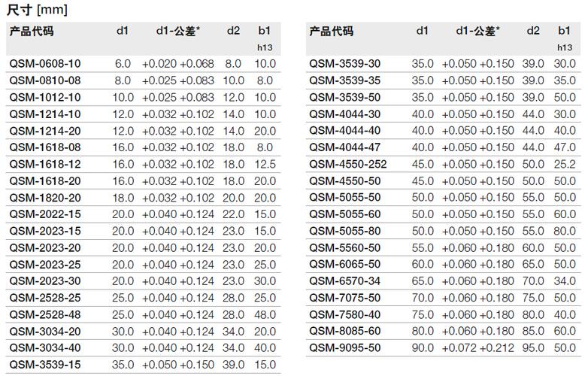Select the QSM-1012-10 row label
This screenshot has height=376, width=588.
click(x=45, y=98)
